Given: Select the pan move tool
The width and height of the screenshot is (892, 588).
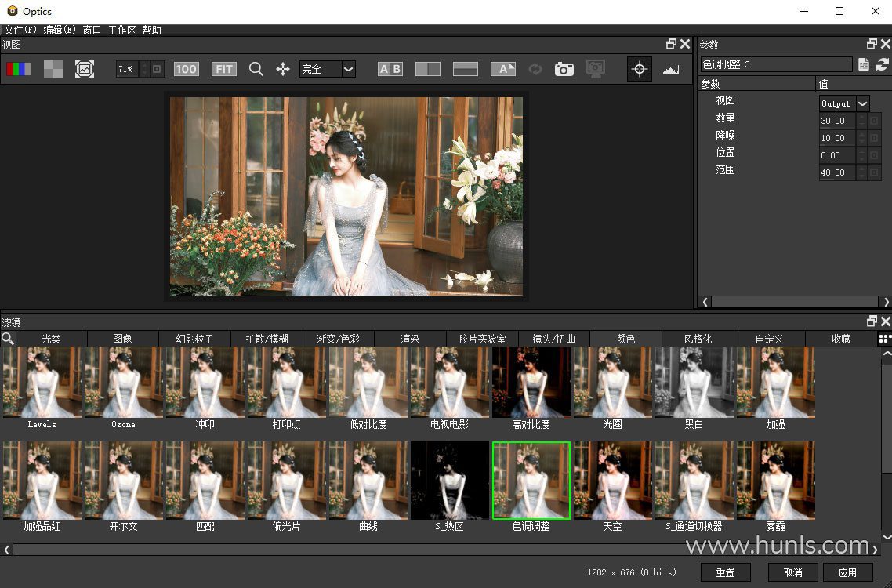Looking at the screenshot, I should [x=283, y=69].
